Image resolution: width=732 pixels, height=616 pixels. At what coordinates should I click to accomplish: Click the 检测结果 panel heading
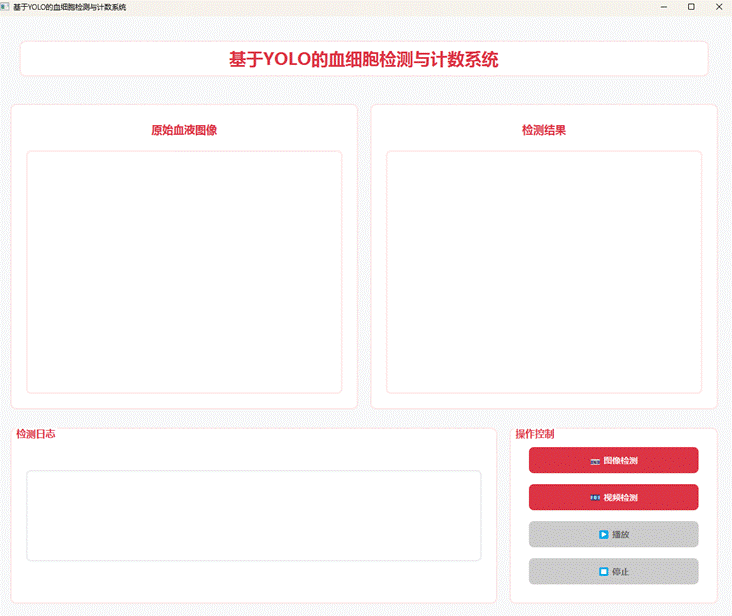point(543,130)
